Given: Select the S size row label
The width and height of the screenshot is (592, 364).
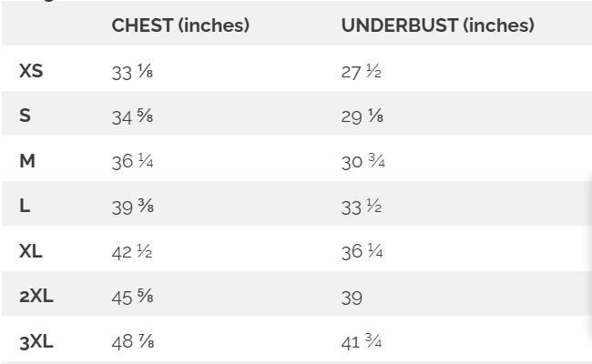Looking at the screenshot, I should 25,116.
